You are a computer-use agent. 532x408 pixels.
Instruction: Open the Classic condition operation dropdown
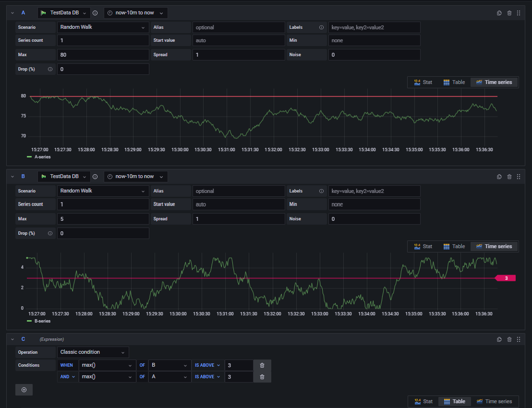(x=93, y=352)
